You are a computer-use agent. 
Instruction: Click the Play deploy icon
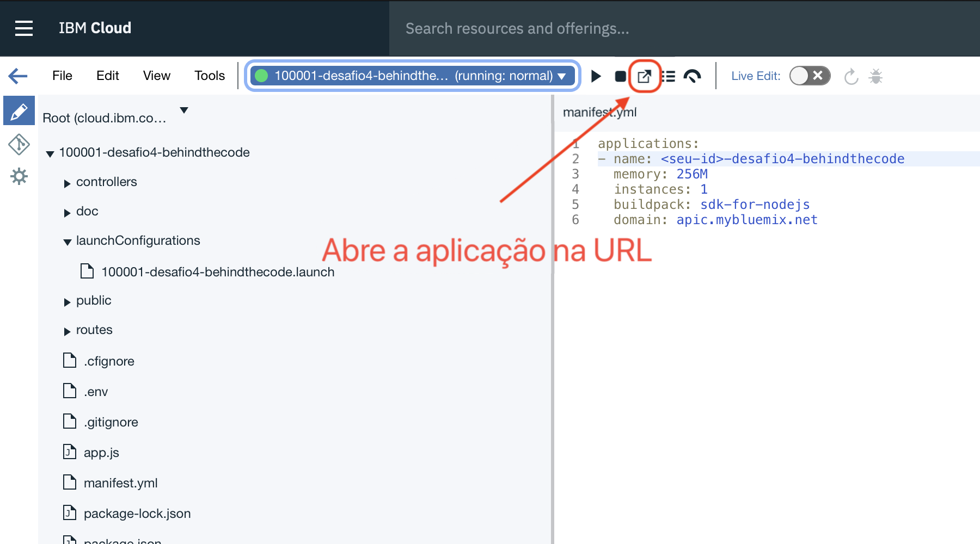(596, 76)
